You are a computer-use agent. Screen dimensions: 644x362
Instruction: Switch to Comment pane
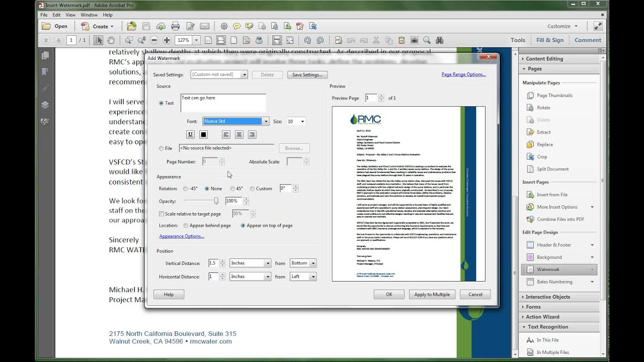coord(588,40)
